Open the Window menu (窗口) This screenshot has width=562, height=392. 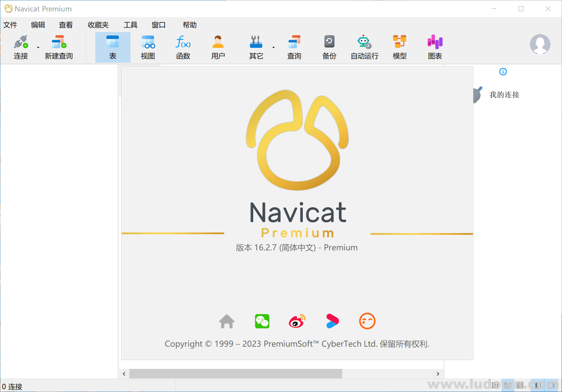[158, 25]
